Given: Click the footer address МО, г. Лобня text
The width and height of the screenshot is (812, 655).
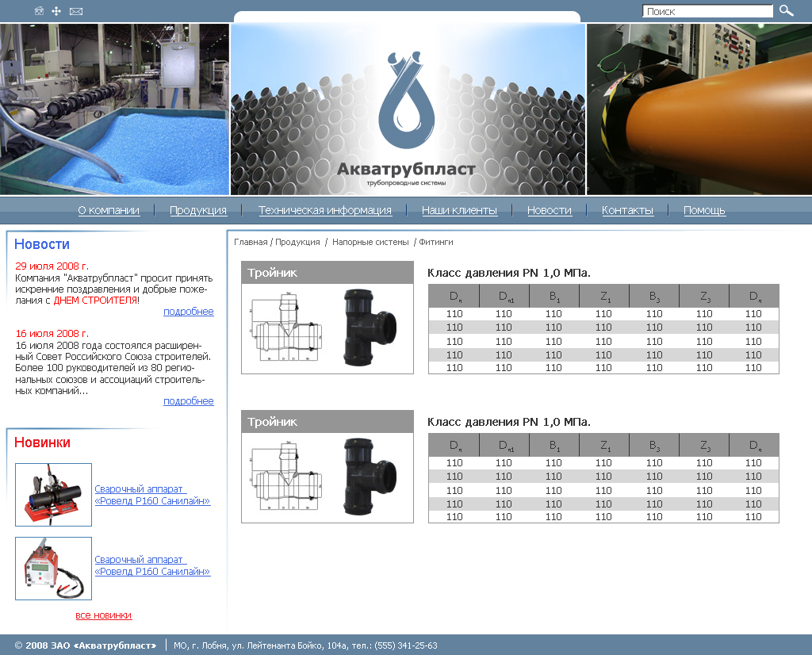Looking at the screenshot, I should tap(305, 645).
